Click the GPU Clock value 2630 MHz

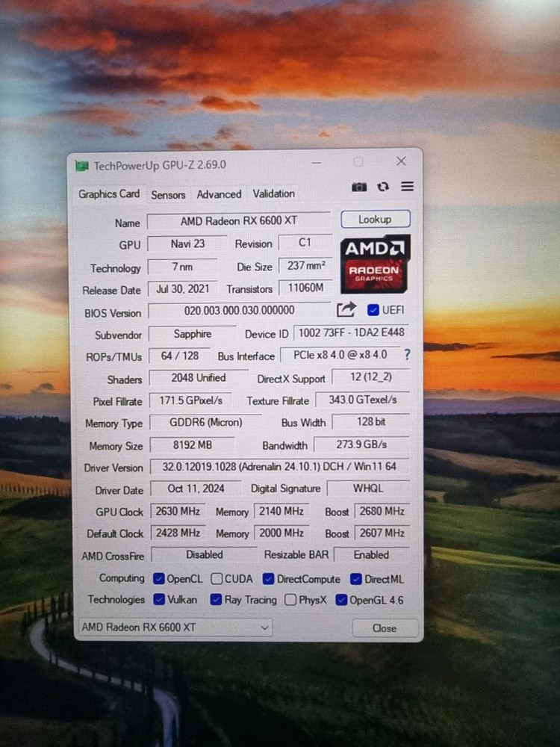[x=178, y=511]
